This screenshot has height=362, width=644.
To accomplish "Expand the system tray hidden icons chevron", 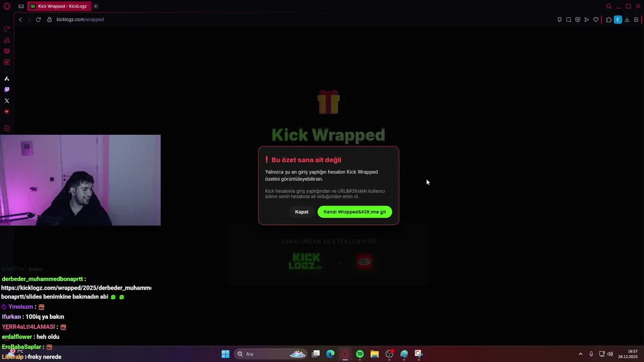I will [580, 354].
